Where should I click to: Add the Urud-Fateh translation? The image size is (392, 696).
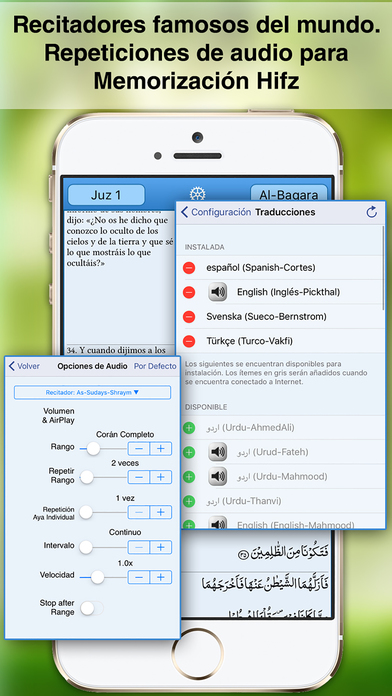tap(189, 452)
